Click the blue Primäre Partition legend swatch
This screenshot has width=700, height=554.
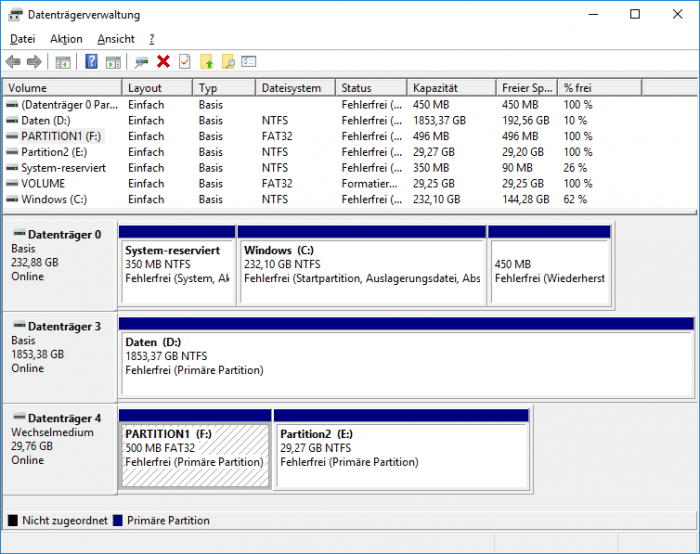coord(118,520)
